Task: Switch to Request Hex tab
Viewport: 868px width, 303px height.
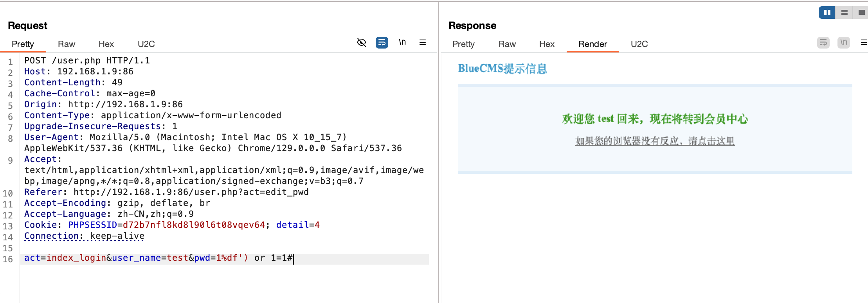Action: point(106,44)
